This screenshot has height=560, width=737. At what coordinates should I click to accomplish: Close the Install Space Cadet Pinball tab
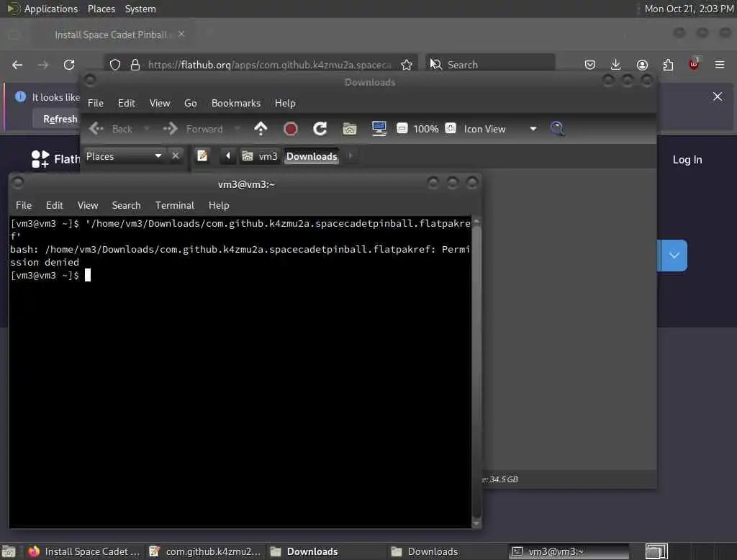click(x=181, y=35)
